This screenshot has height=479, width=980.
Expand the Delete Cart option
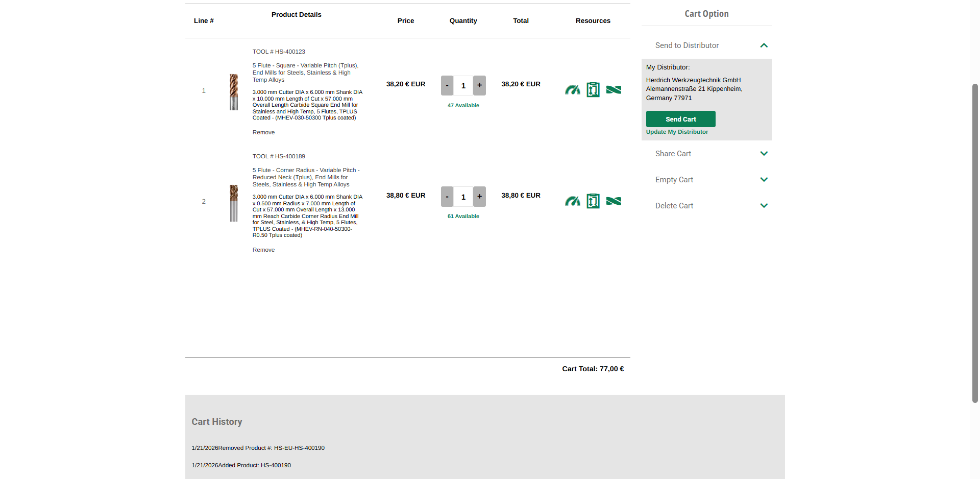pos(764,206)
